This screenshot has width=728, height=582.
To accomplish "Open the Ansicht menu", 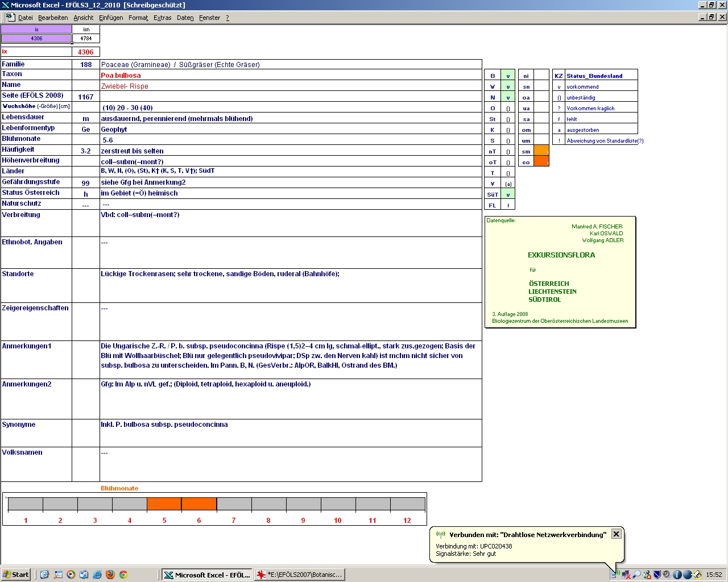I will (83, 18).
